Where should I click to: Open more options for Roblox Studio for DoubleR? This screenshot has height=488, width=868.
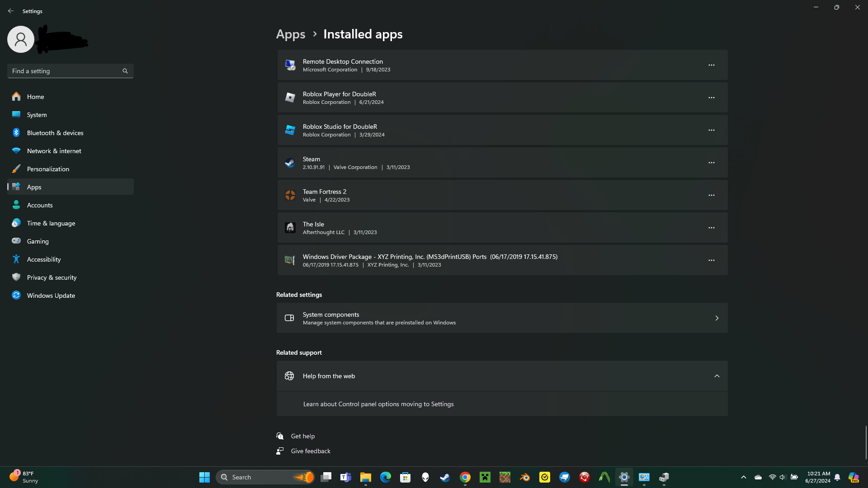(711, 130)
